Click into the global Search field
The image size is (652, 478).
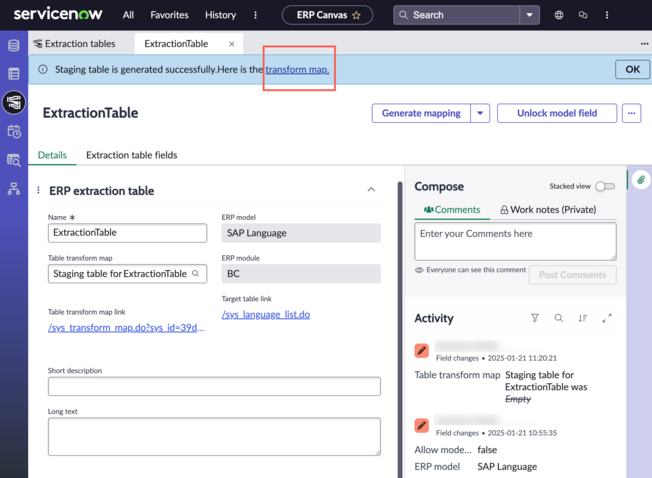point(456,15)
